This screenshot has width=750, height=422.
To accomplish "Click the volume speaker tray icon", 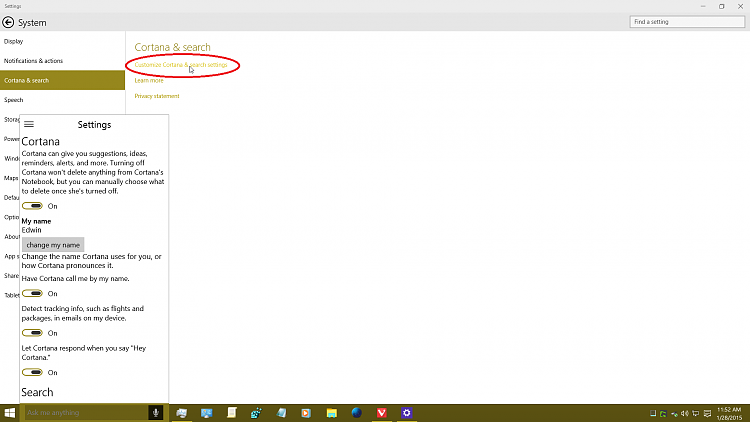I will click(x=684, y=413).
